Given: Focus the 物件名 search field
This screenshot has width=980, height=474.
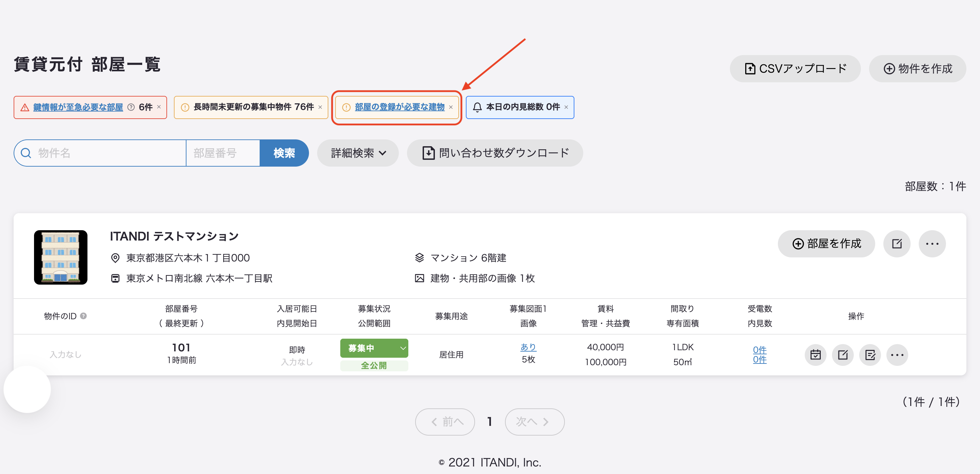Looking at the screenshot, I should point(100,153).
